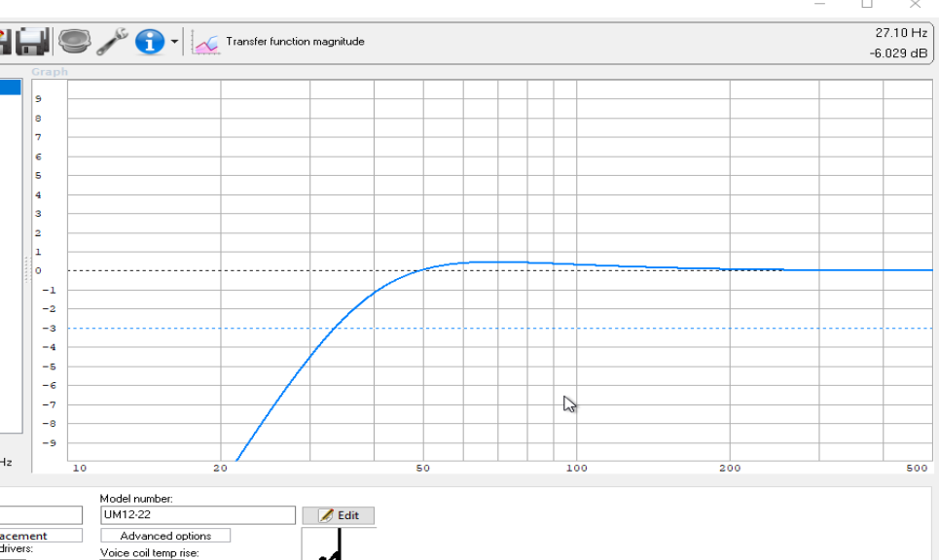This screenshot has width=939, height=560.
Task: Click the driver drawing thumbnail below Edit
Action: point(338,545)
